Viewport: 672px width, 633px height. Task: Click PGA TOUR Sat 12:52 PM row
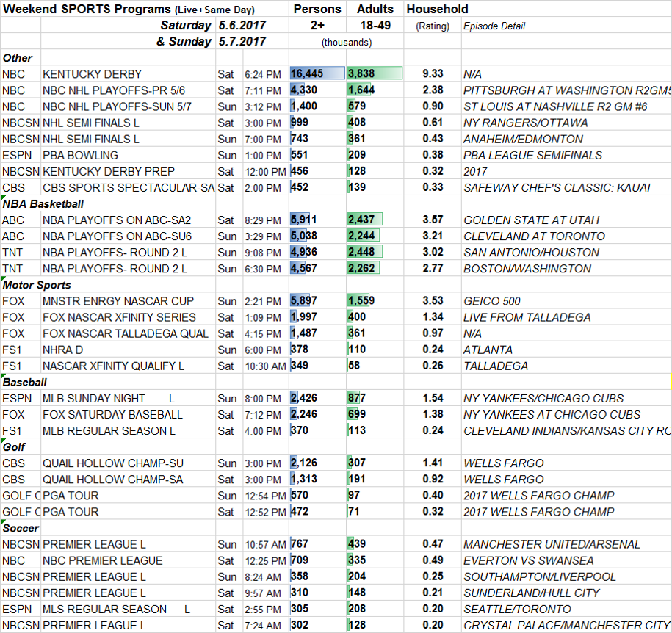(336, 512)
